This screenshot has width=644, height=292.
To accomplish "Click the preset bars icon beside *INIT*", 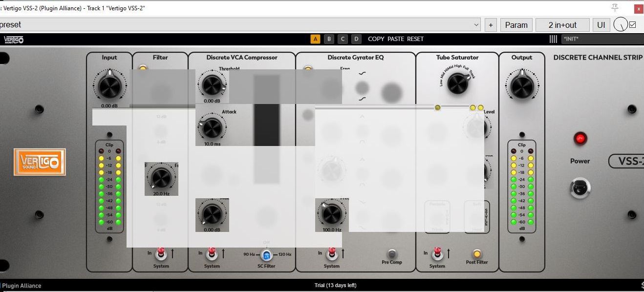I will [553, 39].
